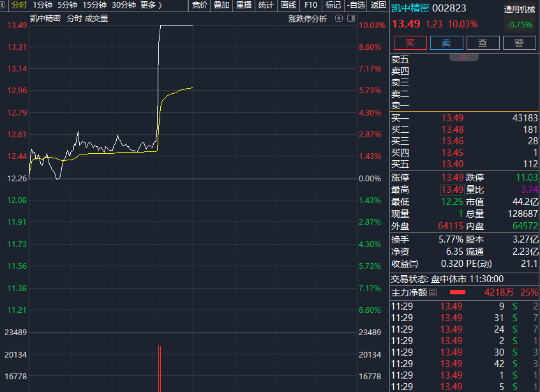Click the upload arrow icon beside 涨跌停分析
This screenshot has height=392, width=540.
[x=339, y=19]
